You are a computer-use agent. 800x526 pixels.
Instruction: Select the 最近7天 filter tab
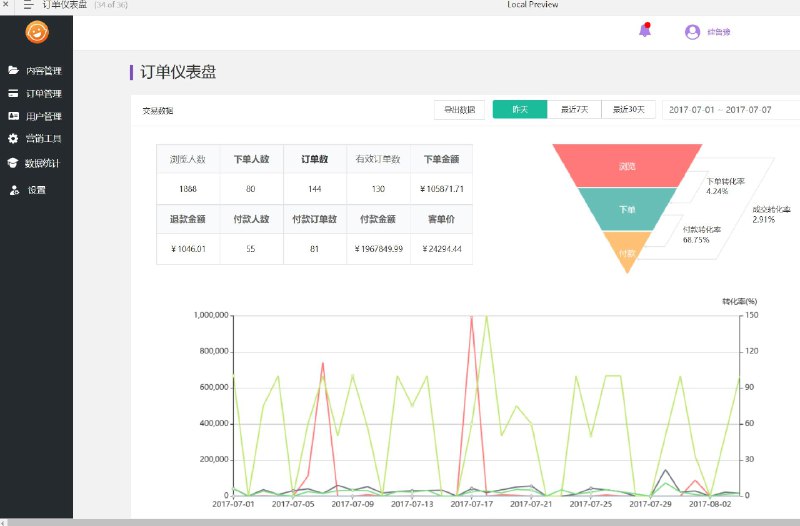(574, 110)
